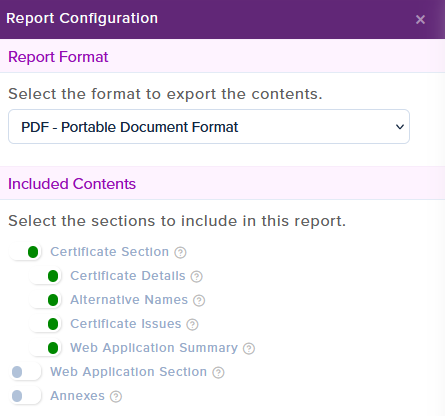
Task: Turn off Certificate Details switch
Action: (45, 276)
